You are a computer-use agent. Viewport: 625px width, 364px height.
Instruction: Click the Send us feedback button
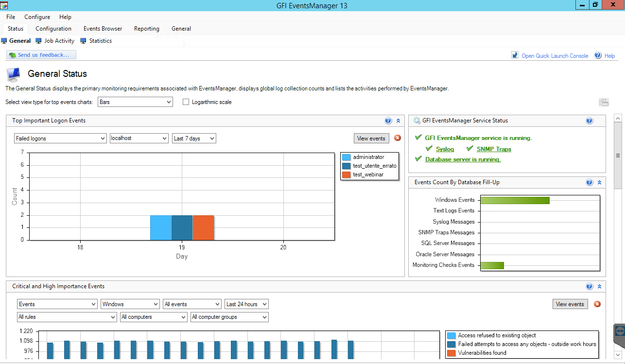point(41,55)
